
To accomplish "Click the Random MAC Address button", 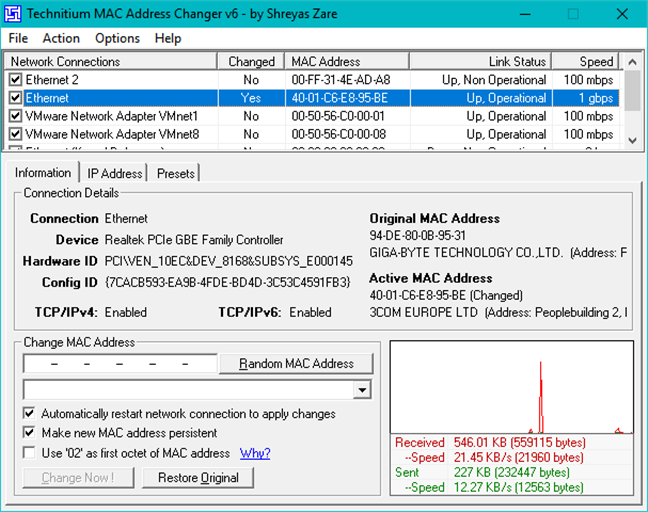I will [x=296, y=364].
